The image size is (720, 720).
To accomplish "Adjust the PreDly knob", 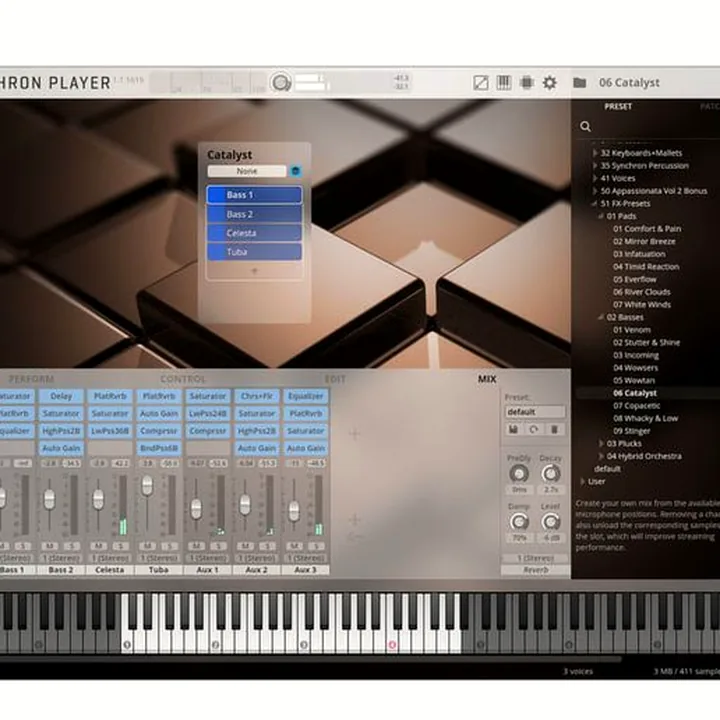I will click(x=519, y=474).
